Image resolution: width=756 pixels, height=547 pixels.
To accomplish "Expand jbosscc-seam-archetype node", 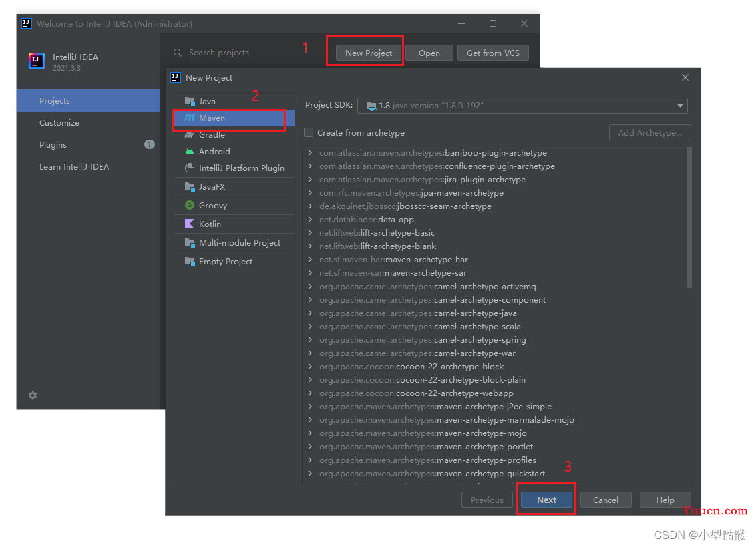I will (x=310, y=206).
